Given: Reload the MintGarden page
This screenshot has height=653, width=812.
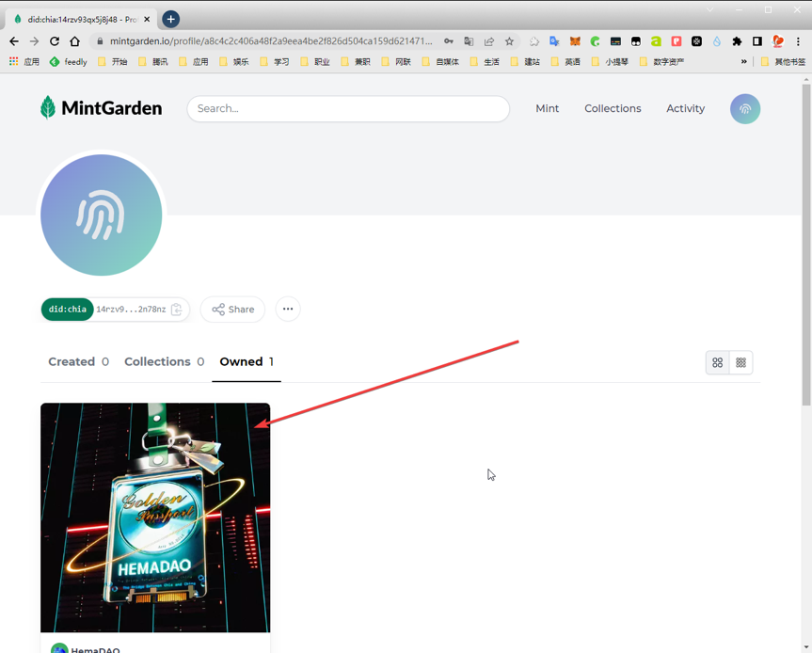Looking at the screenshot, I should 55,41.
